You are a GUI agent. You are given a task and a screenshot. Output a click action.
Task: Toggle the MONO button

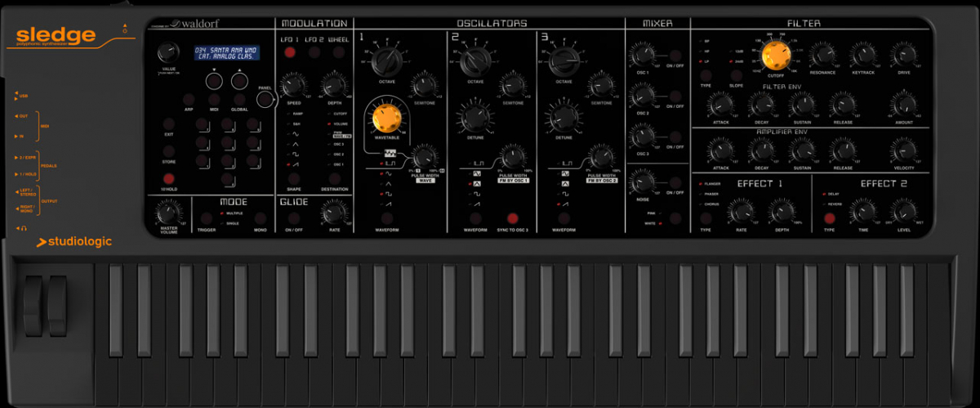tap(260, 218)
